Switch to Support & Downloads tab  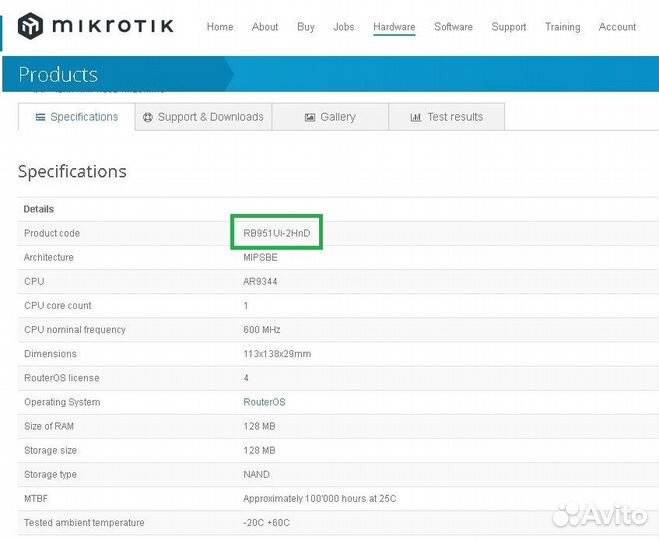tap(203, 117)
